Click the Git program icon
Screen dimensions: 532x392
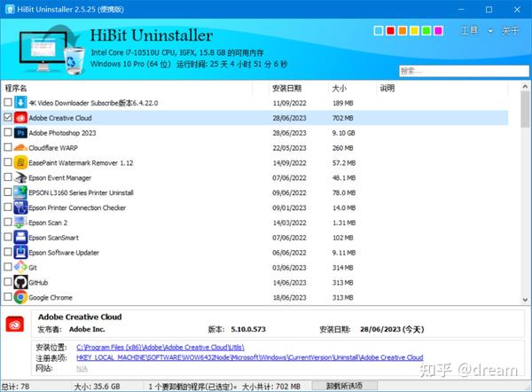pyautogui.click(x=20, y=267)
